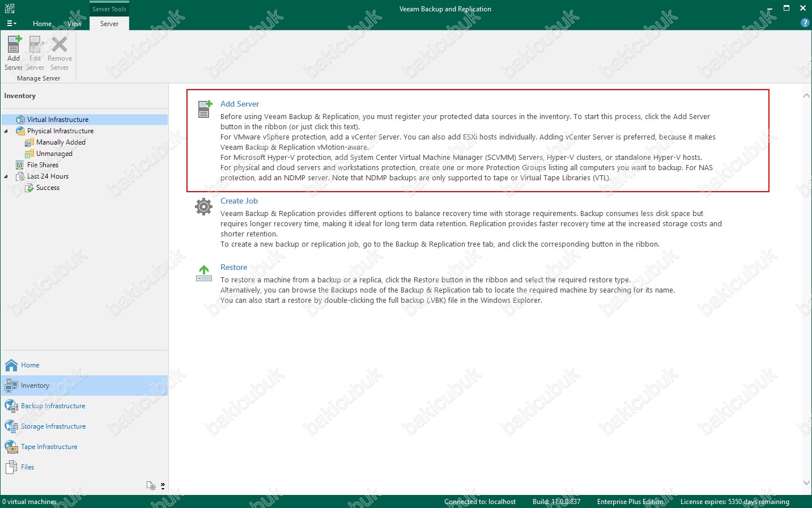Click the navigation pane configure icon
The image size is (812, 508).
coord(151,486)
